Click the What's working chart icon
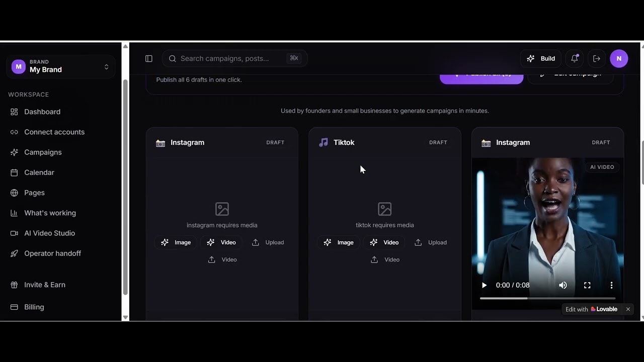 pos(14,213)
